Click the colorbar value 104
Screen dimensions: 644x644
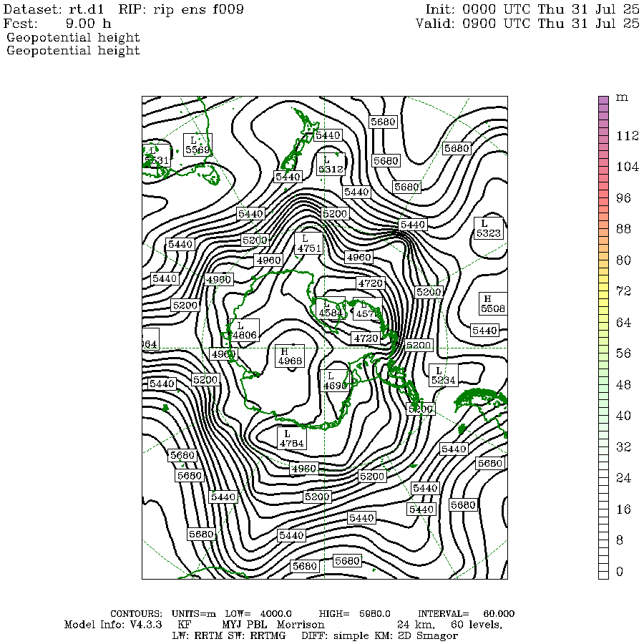click(x=627, y=167)
